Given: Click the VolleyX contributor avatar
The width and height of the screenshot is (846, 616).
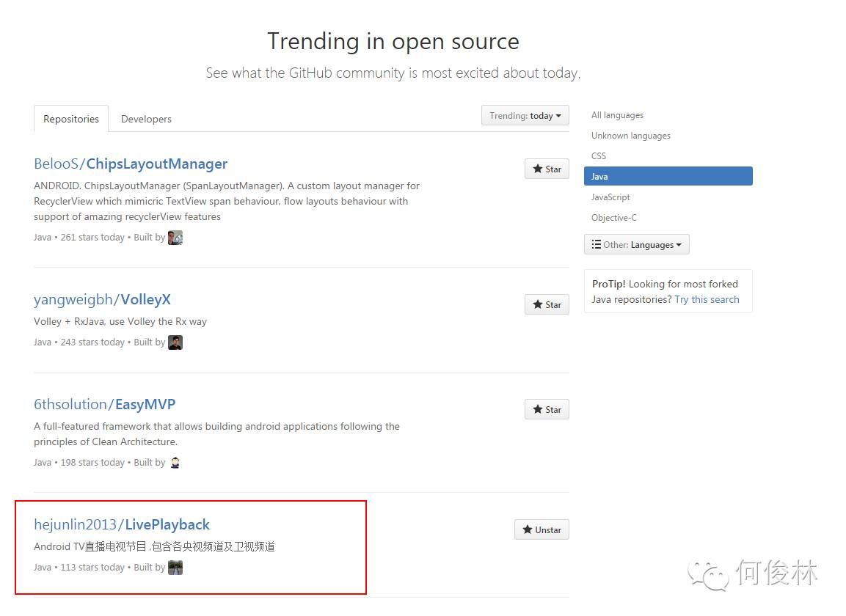Looking at the screenshot, I should pos(175,342).
